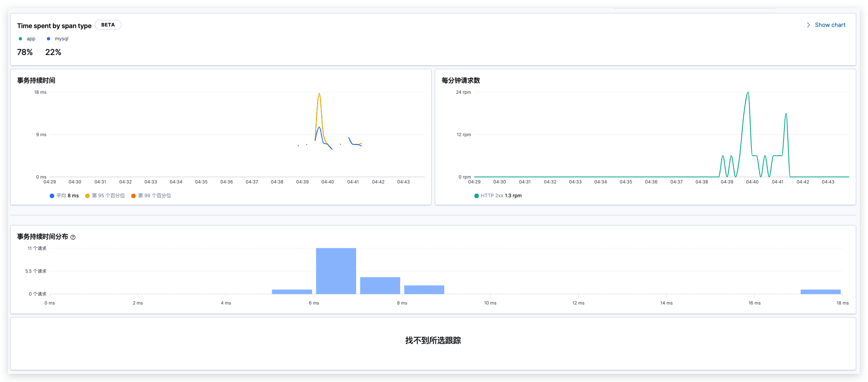Click the 5.5 个请求 axis label
Image resolution: width=868 pixels, height=382 pixels.
click(36, 271)
